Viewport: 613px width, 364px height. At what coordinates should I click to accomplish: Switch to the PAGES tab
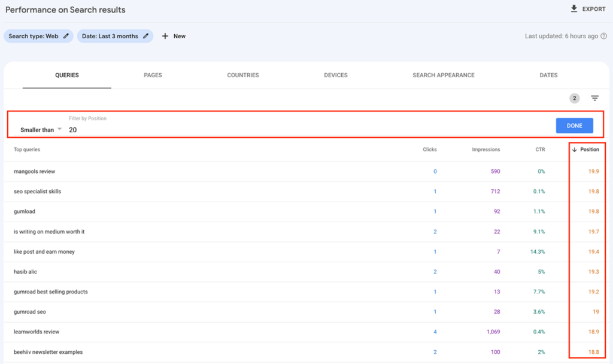[x=153, y=75]
